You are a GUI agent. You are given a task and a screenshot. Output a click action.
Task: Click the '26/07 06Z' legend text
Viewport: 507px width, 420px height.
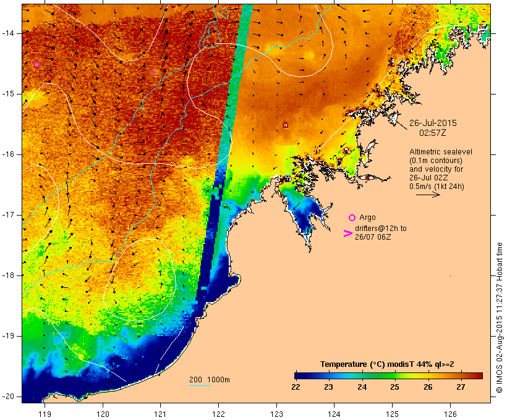point(373,237)
